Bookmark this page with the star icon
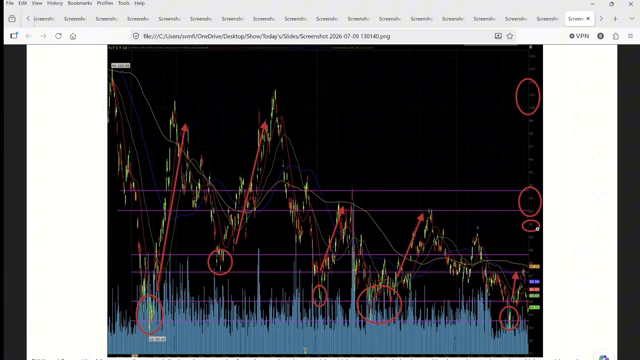The height and width of the screenshot is (360, 640). (x=510, y=36)
